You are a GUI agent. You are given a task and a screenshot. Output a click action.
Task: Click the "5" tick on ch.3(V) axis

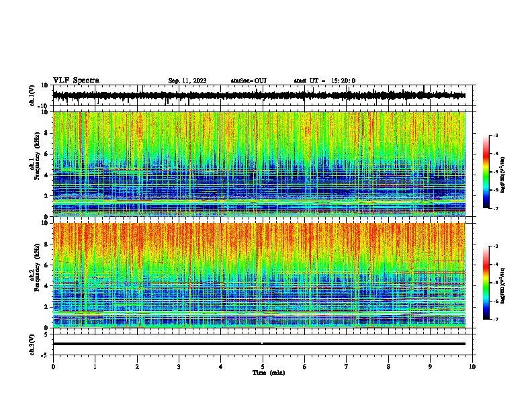pyautogui.click(x=46, y=334)
